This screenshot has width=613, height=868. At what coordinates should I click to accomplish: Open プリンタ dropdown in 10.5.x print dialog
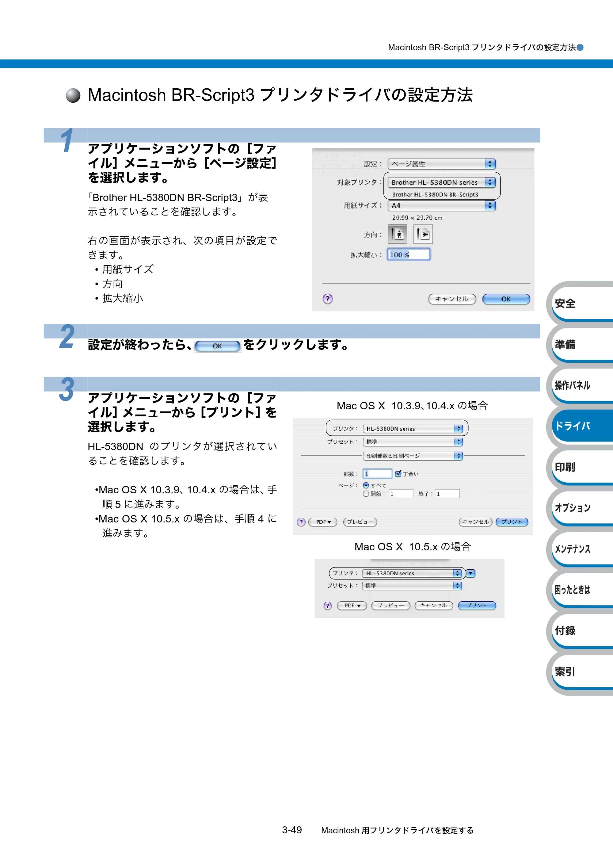(x=412, y=573)
